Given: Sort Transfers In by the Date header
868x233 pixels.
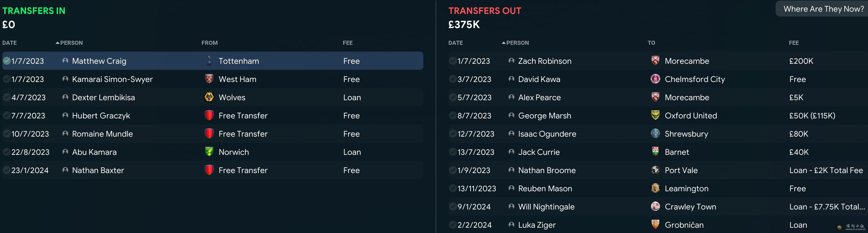Looking at the screenshot, I should (9, 43).
